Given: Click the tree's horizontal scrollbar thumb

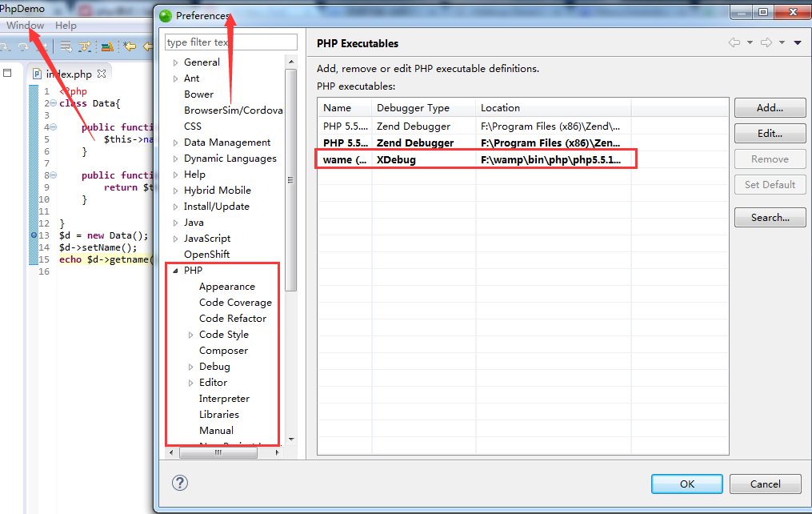Looking at the screenshot, I should 218,453.
